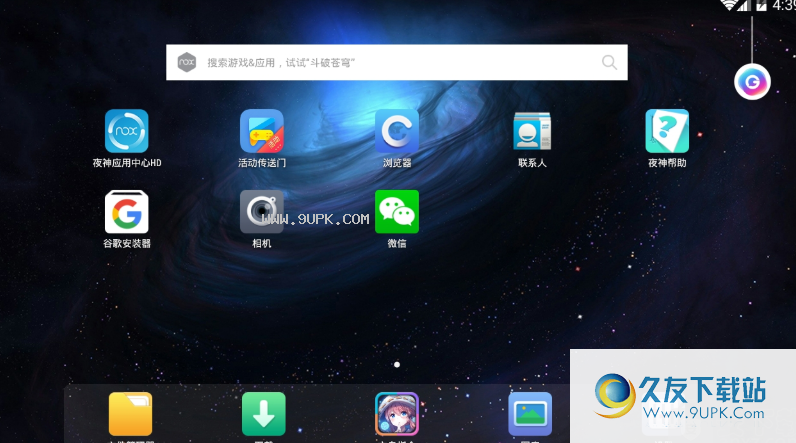Click the Nox hexagon logo in search bar
The height and width of the screenshot is (443, 796).
[187, 62]
